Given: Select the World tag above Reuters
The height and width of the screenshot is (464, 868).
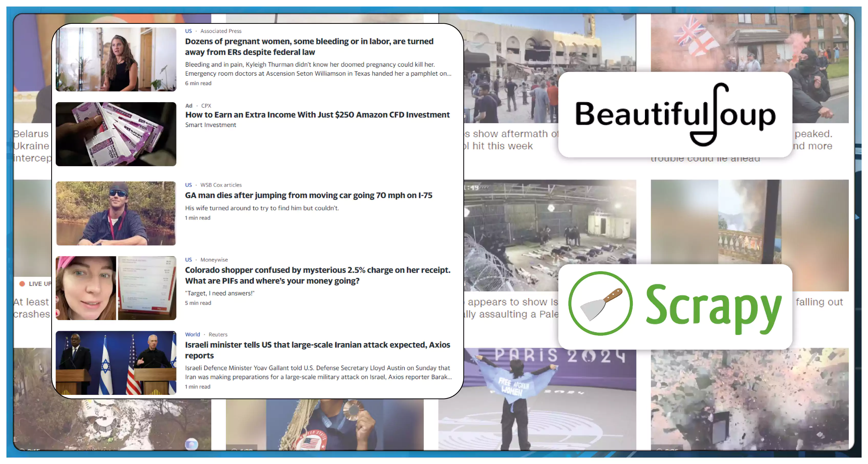Looking at the screenshot, I should (x=192, y=335).
